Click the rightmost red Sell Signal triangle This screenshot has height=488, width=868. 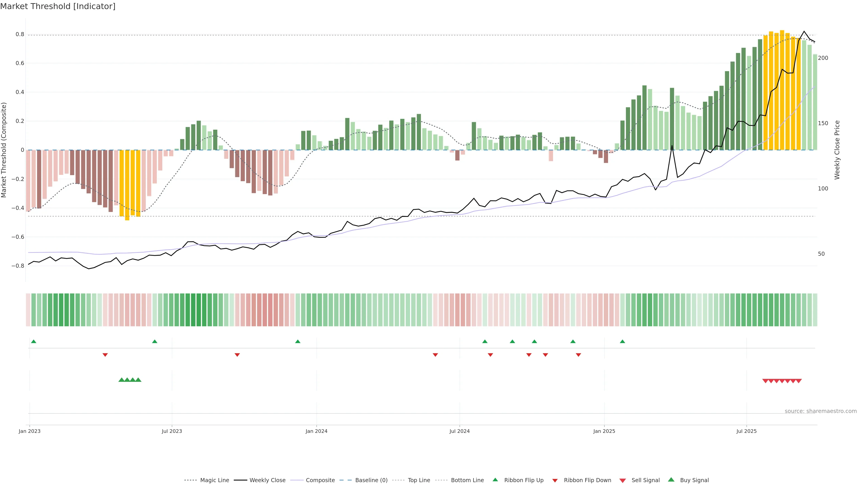pos(799,381)
